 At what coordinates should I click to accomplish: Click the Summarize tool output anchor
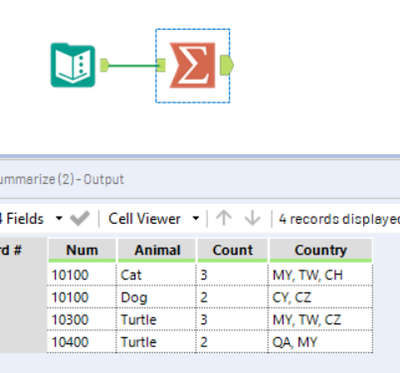coord(227,65)
